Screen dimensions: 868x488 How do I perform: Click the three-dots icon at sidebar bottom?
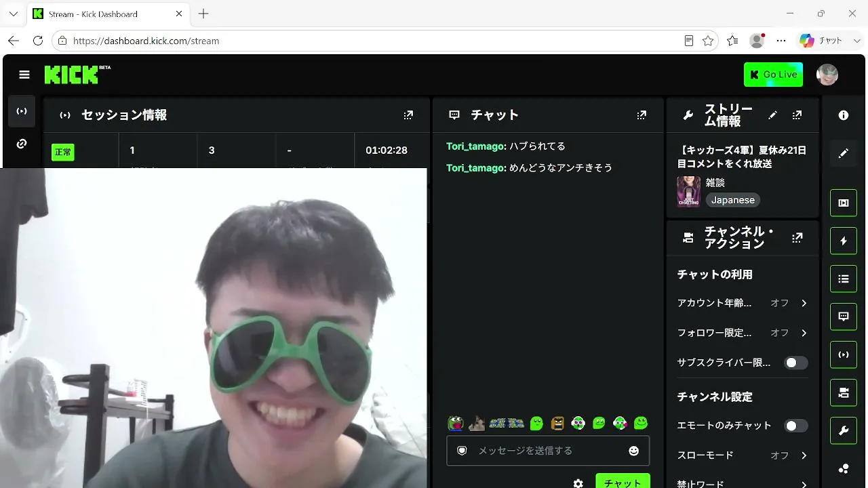(844, 468)
